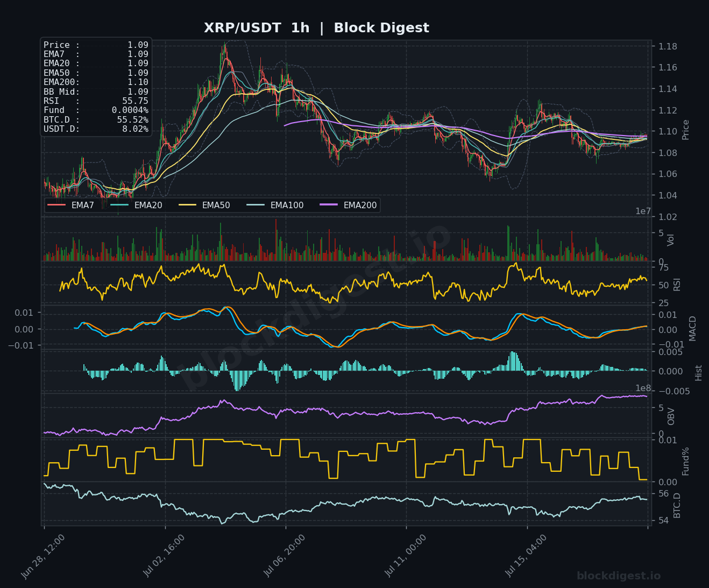This screenshot has width=709, height=588.
Task: Select the 50 tick on RSI axis
Action: 664,286
